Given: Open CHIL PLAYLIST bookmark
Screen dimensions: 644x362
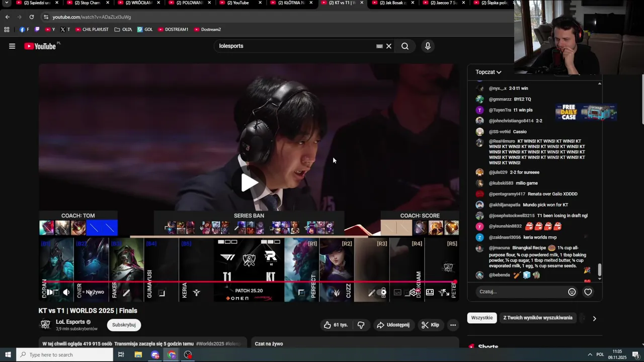Looking at the screenshot, I should pos(92,30).
